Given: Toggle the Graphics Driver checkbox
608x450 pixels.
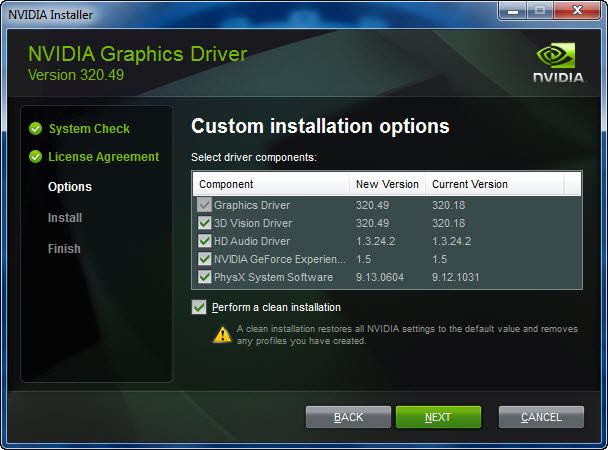Looking at the screenshot, I should tap(204, 205).
